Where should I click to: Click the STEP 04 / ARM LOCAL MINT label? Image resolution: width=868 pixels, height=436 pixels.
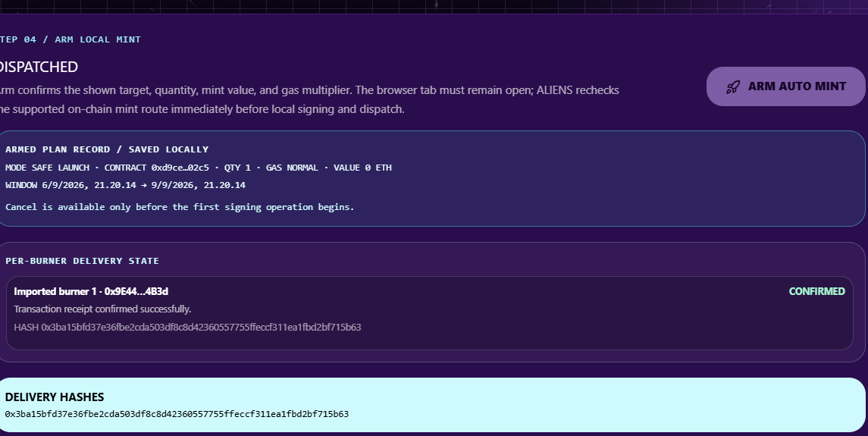coord(69,39)
